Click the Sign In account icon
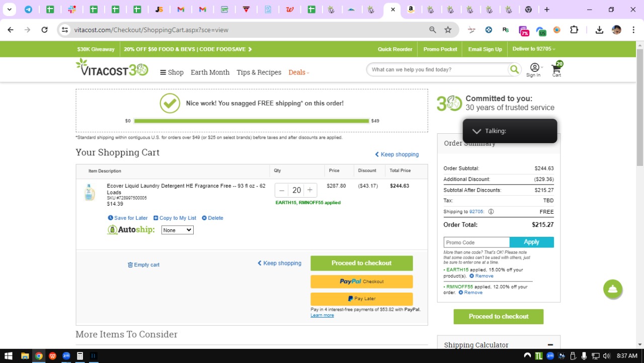 click(x=534, y=70)
